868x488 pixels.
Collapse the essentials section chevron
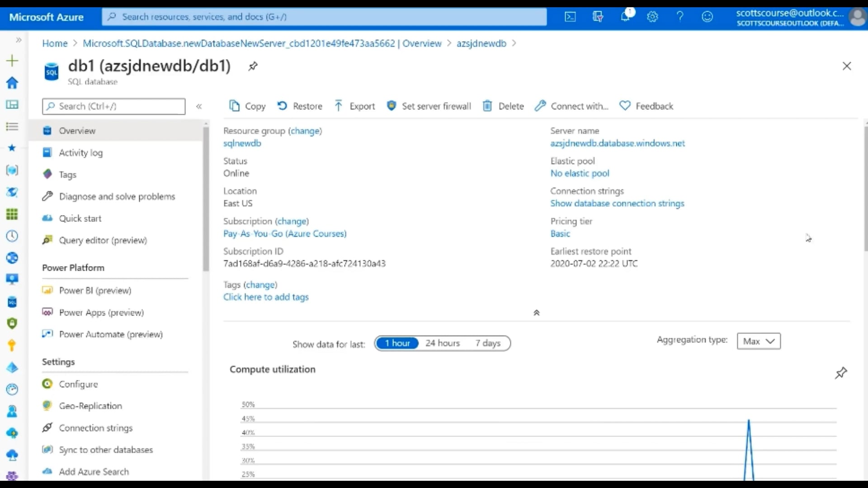point(537,313)
